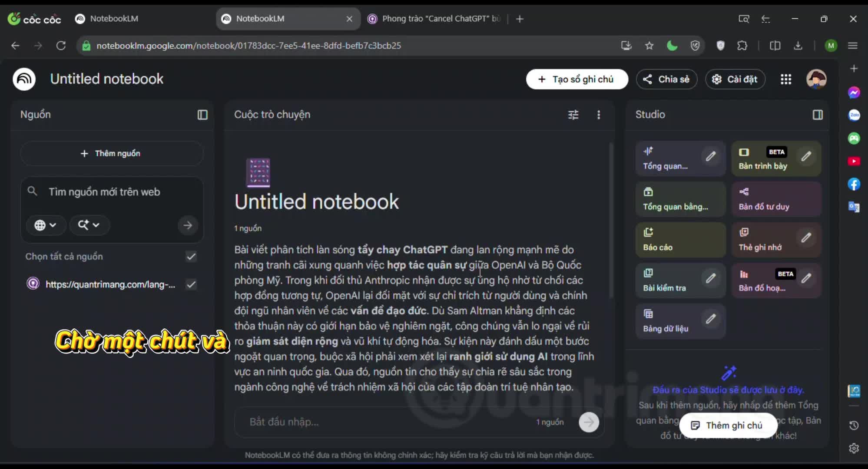Generate a Báo cáo report
868x469 pixels.
[680, 240]
